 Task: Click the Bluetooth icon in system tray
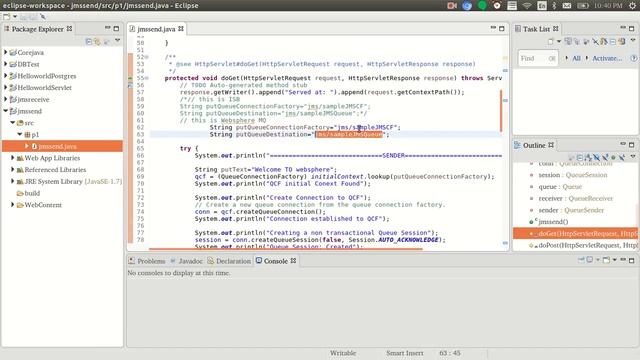[x=554, y=6]
